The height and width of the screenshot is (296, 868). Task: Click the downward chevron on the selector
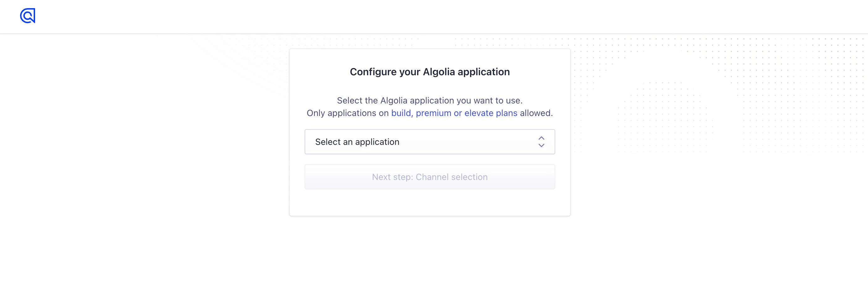coord(541,145)
